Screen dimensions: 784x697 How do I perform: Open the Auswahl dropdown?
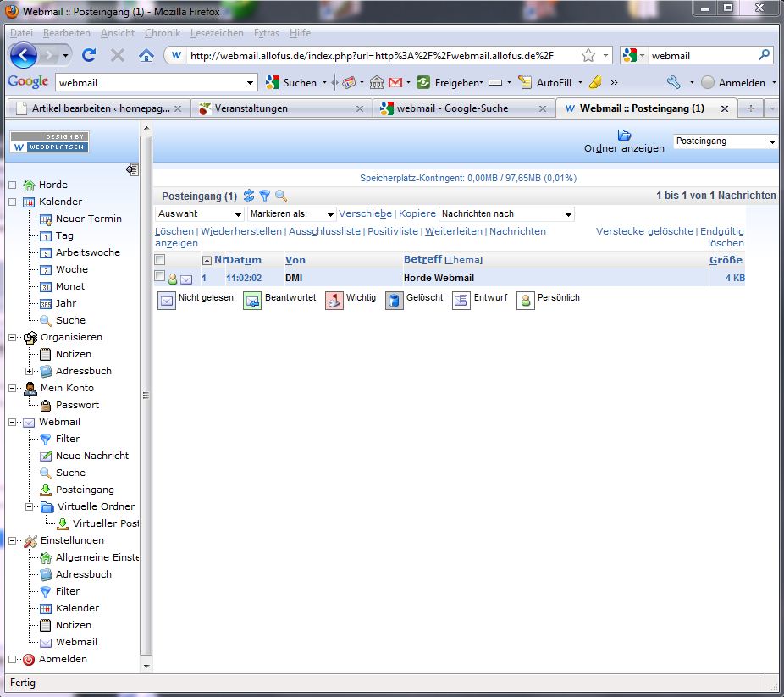pyautogui.click(x=200, y=214)
